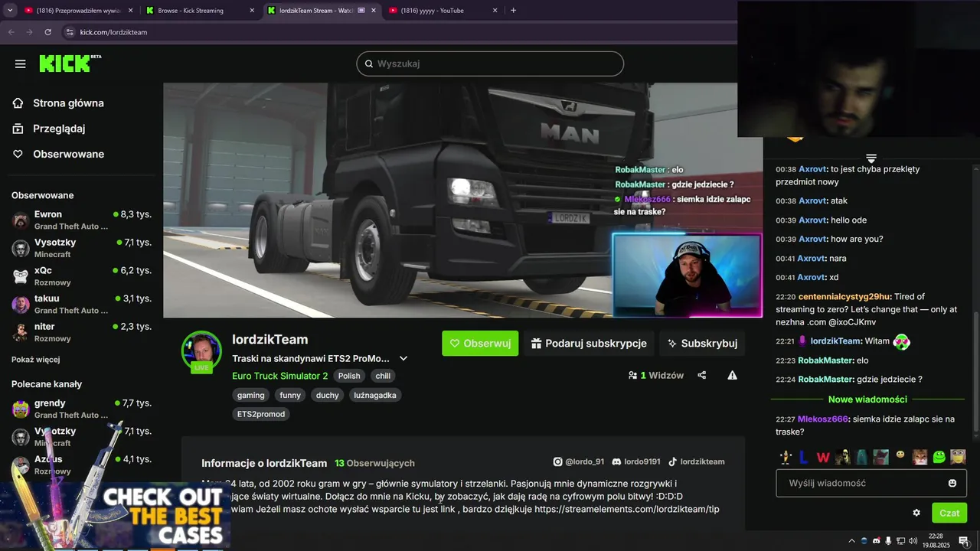The width and height of the screenshot is (980, 551).
Task: Switch to Browse - Kick Streaming tab
Action: coord(200,11)
